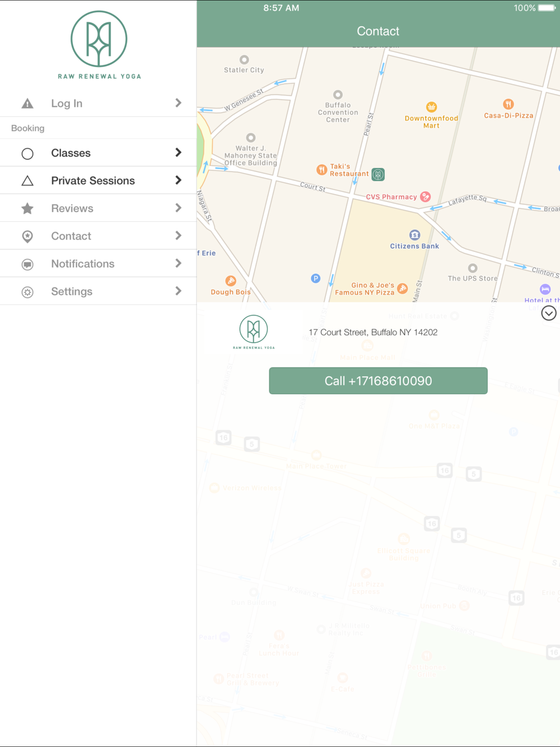Tap the Raw Renewal Yoga sidebar logo
The height and width of the screenshot is (747, 560).
coord(99,45)
